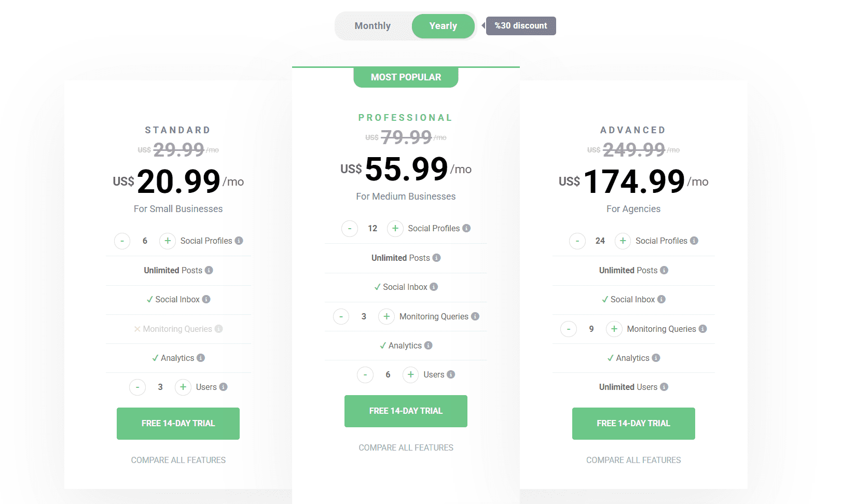Decrease Monitoring Queries on Advanced plan
Screen dimensions: 856x504
568,329
